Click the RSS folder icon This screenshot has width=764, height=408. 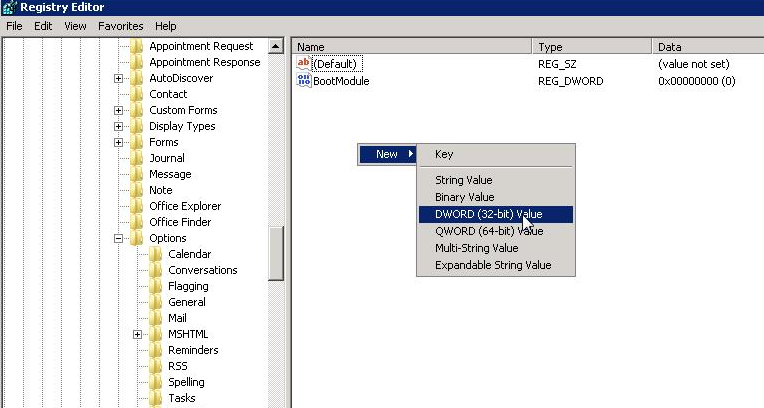point(156,367)
